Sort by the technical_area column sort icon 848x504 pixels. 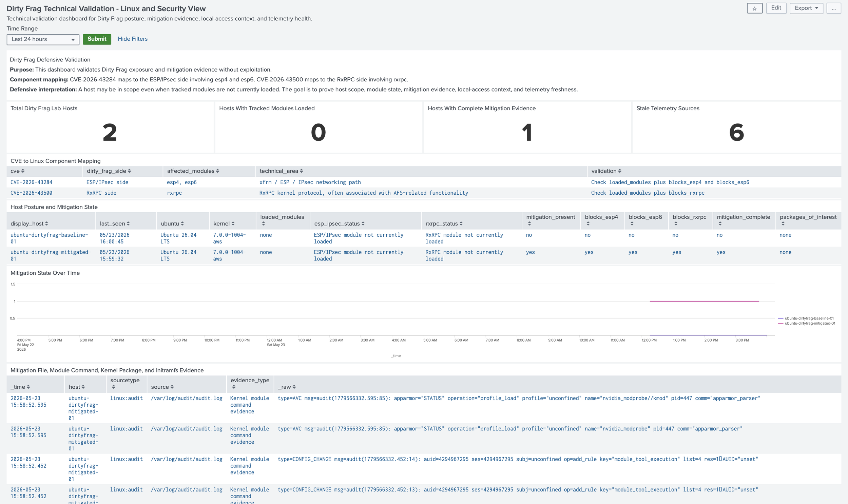coord(301,171)
